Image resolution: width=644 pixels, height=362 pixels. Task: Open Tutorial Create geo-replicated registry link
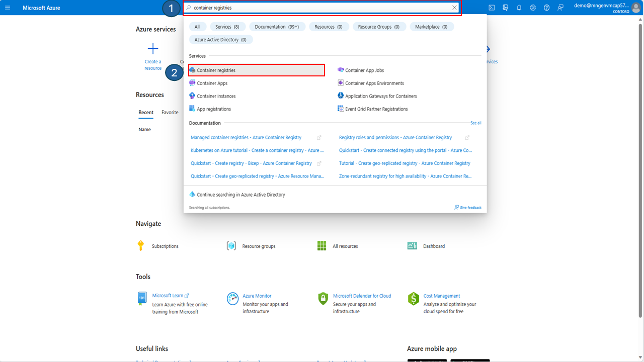click(x=405, y=163)
